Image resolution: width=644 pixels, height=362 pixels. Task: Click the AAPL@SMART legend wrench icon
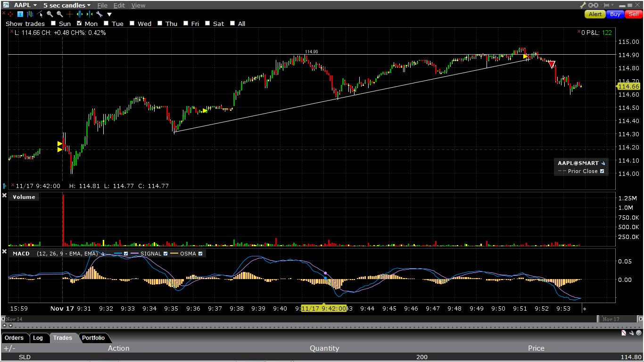tap(603, 163)
